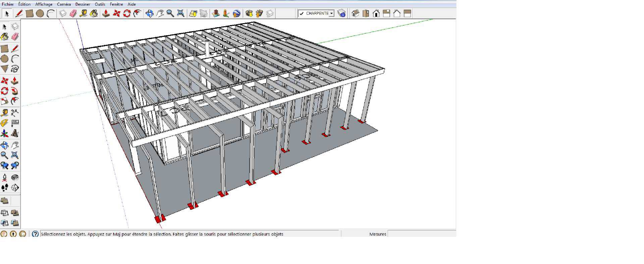Select the Polygon tool in the left toolbar
This screenshot has height=264, width=644.
[4, 69]
